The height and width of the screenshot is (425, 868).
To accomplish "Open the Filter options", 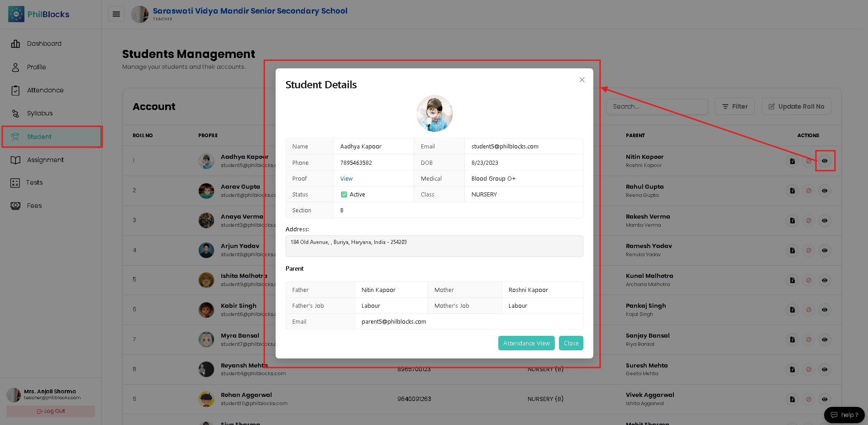I will [x=734, y=106].
